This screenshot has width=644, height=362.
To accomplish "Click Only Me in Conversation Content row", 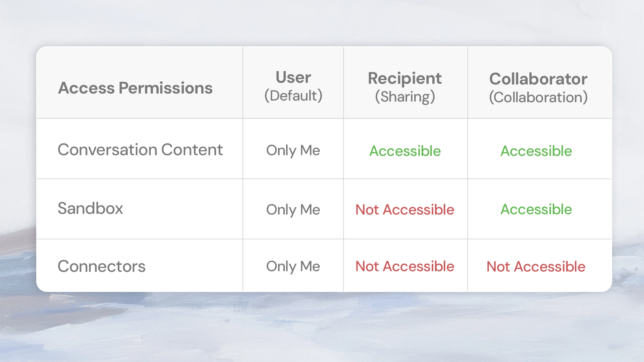I will (x=293, y=150).
